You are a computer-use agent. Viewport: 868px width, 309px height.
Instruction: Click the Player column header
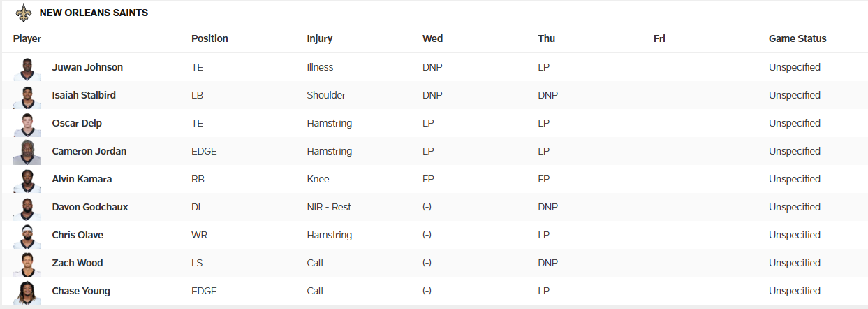27,38
